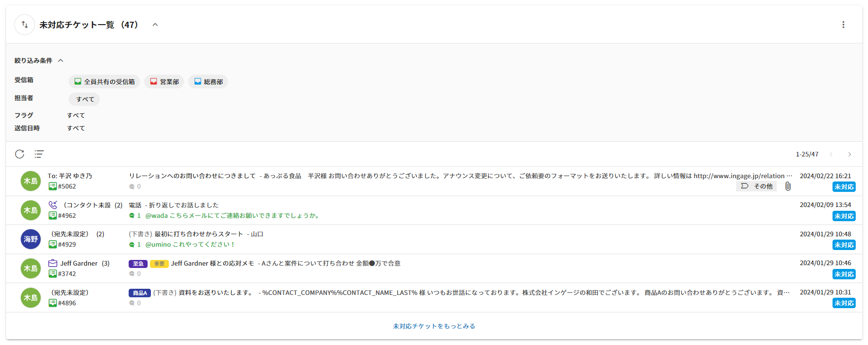
Task: Click the paperclip attachment icon on ticket #5062
Action: point(788,186)
